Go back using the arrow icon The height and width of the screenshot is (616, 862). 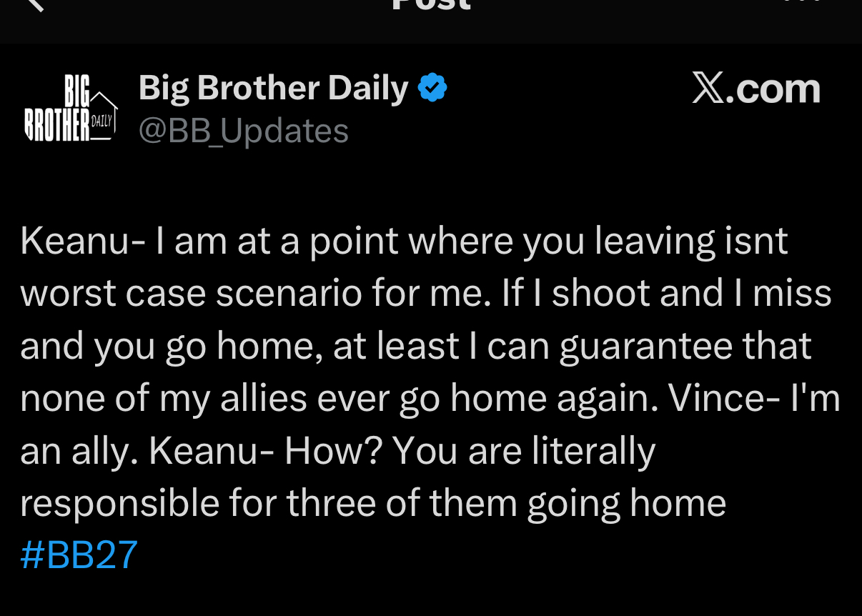click(x=34, y=4)
